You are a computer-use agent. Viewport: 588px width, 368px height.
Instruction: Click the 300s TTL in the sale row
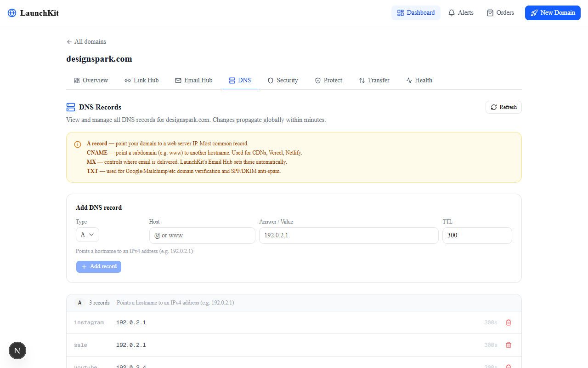coord(491,345)
